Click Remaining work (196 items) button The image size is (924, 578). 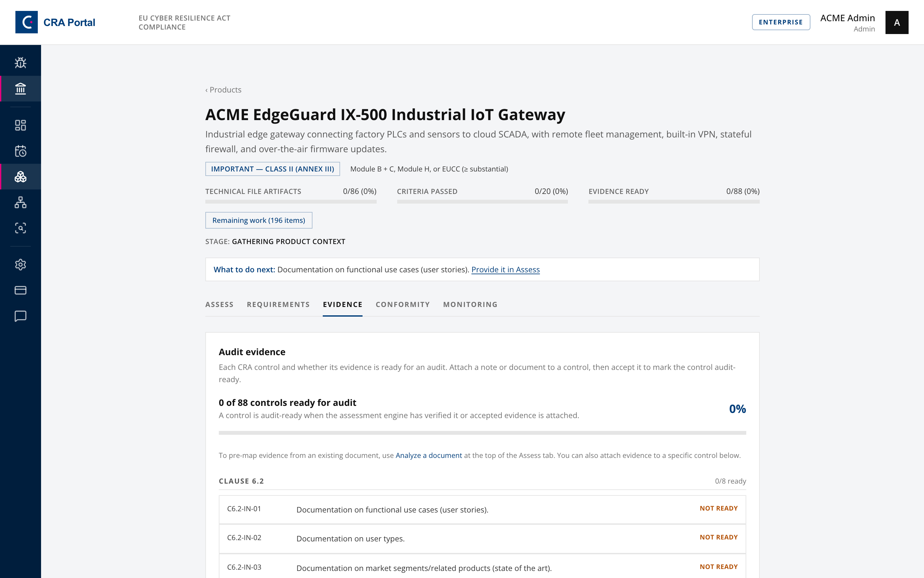(x=259, y=220)
